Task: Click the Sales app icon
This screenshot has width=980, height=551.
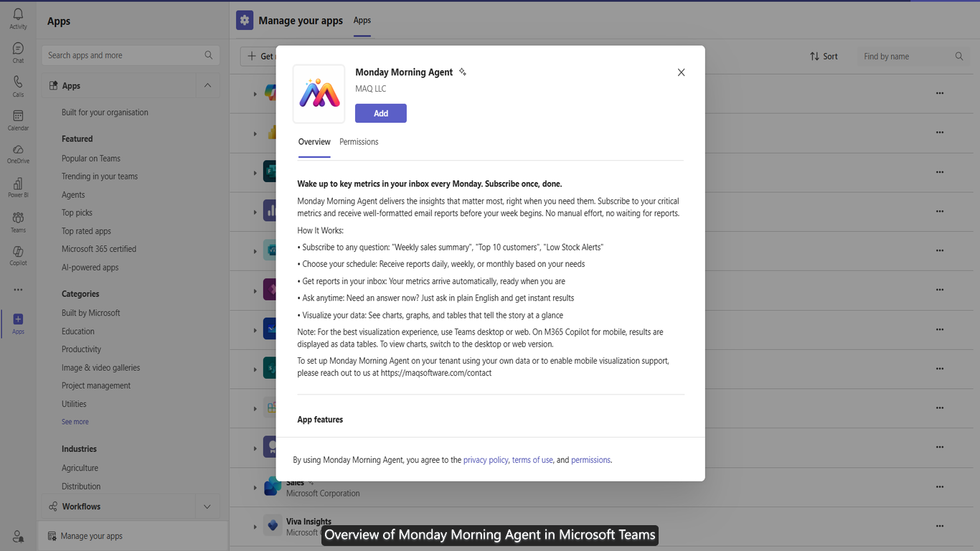Action: 273,486
